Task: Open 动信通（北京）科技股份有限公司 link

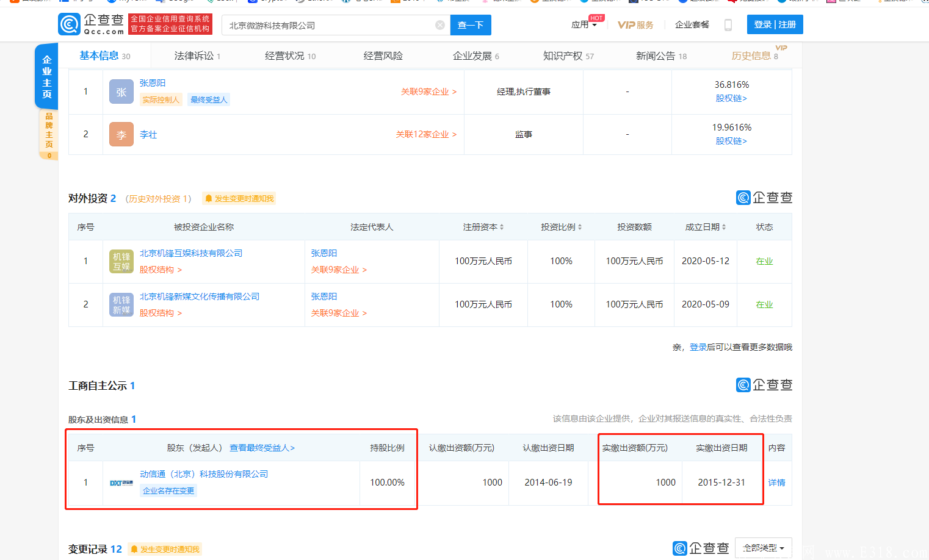Action: click(204, 474)
